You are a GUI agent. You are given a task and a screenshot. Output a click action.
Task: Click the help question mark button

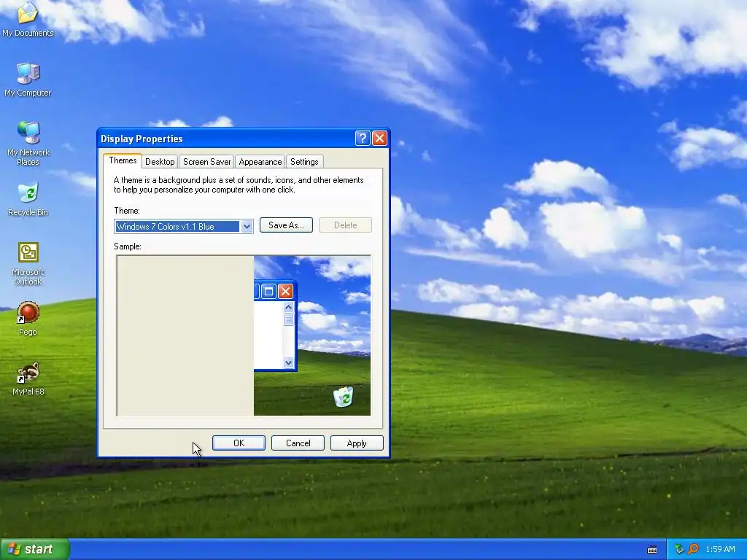coord(363,139)
